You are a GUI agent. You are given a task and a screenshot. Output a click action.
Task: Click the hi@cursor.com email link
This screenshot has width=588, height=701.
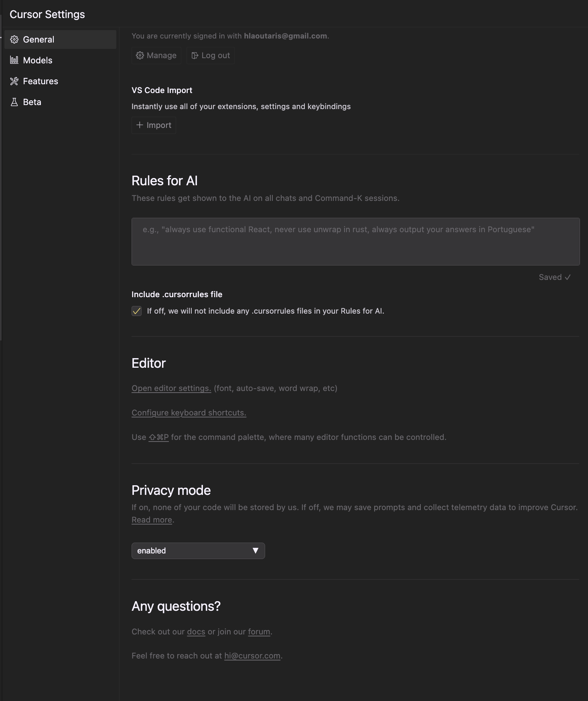[252, 656]
